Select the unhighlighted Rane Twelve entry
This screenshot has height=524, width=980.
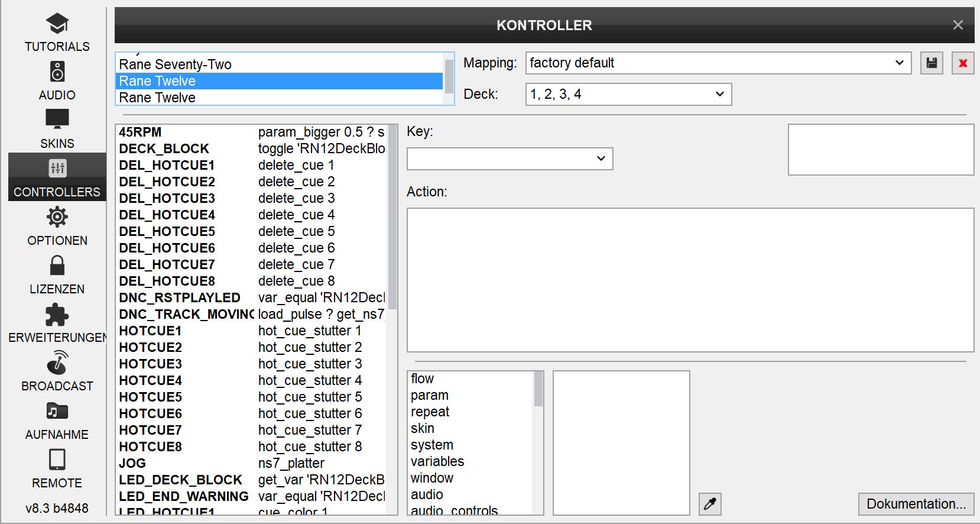(279, 98)
